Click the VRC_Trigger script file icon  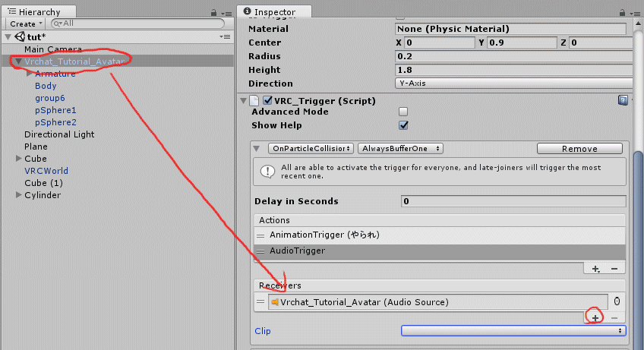[x=254, y=101]
